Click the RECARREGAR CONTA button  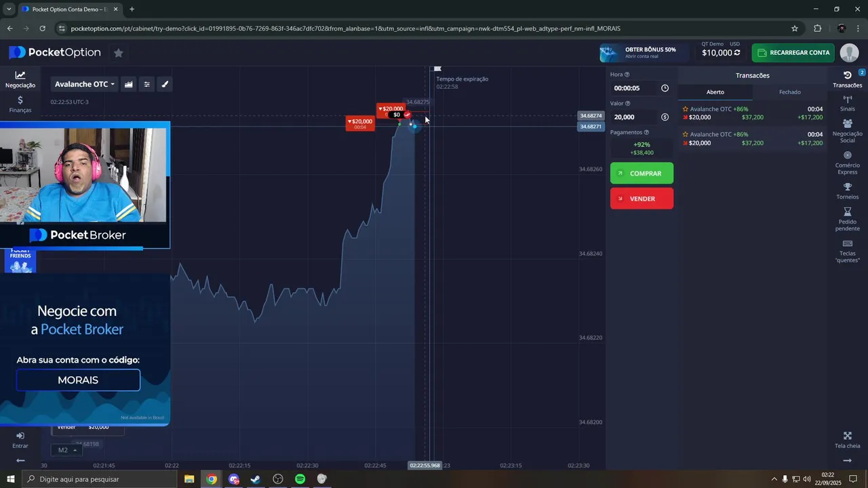pos(793,53)
